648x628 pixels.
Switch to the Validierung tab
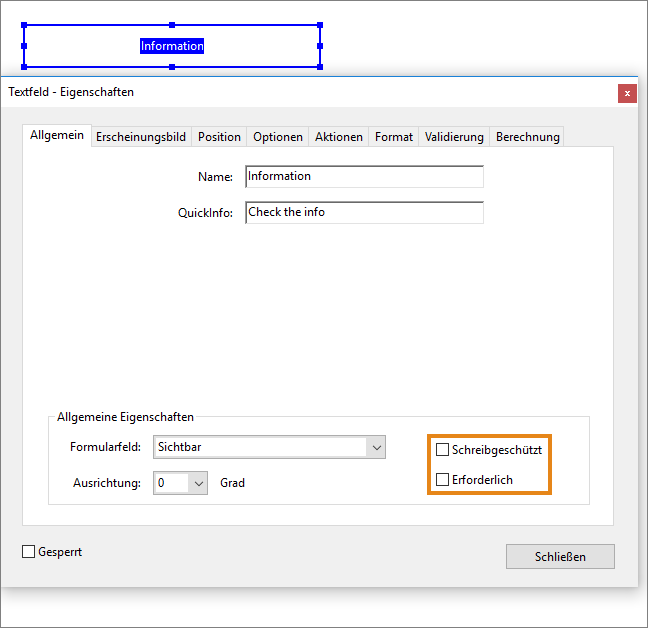click(453, 137)
